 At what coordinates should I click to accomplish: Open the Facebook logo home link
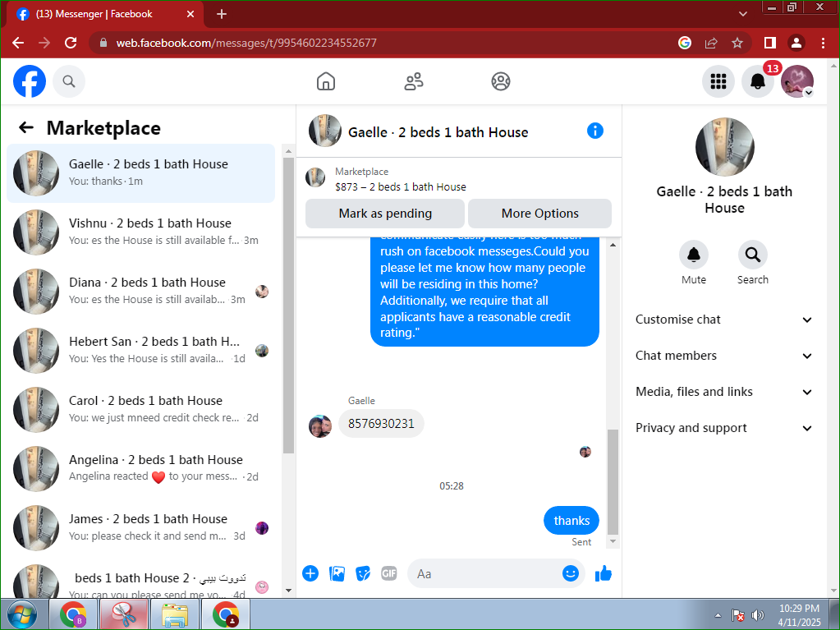(30, 81)
